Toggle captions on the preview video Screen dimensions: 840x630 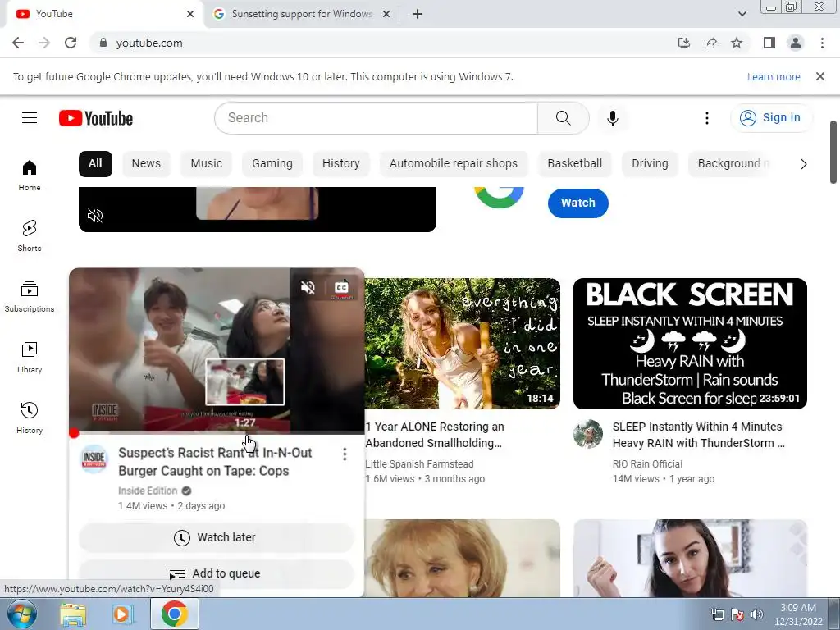[x=341, y=288]
